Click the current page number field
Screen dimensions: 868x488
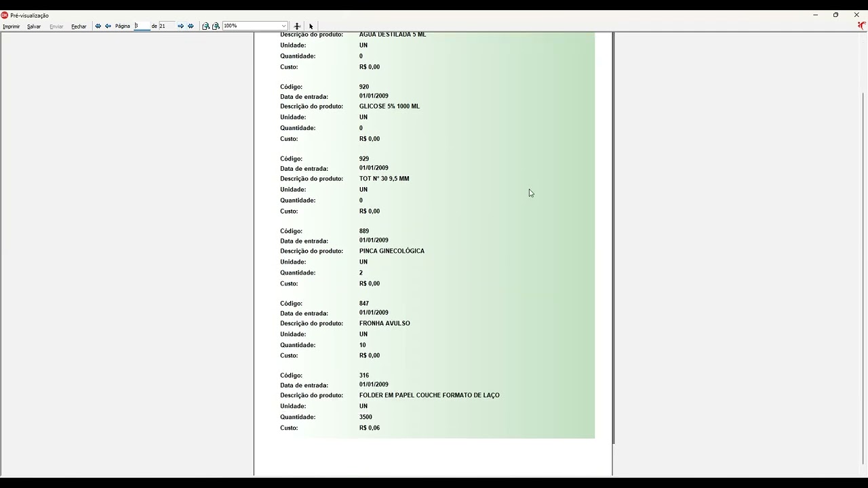pyautogui.click(x=142, y=26)
